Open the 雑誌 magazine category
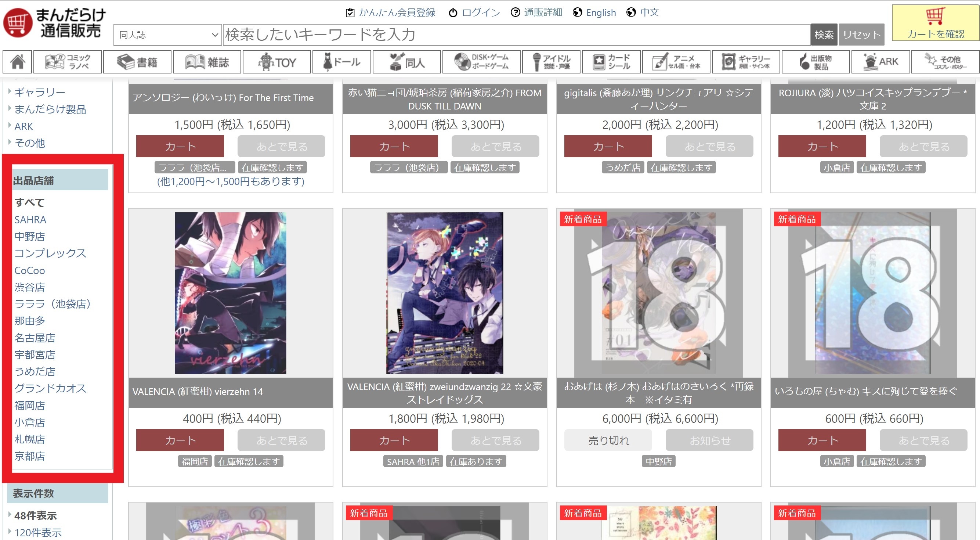 click(x=207, y=62)
